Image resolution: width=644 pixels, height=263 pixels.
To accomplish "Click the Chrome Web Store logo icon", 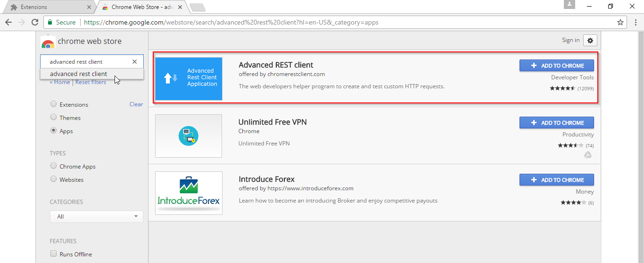I will [48, 42].
